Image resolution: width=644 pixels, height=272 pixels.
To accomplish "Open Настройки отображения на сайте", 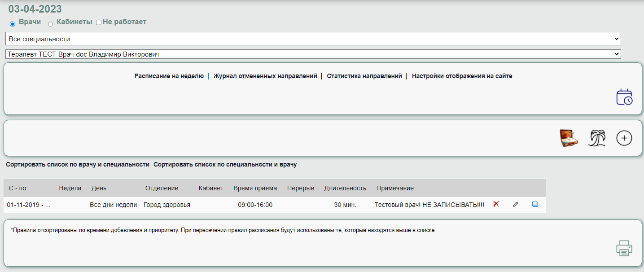I will click(x=462, y=76).
